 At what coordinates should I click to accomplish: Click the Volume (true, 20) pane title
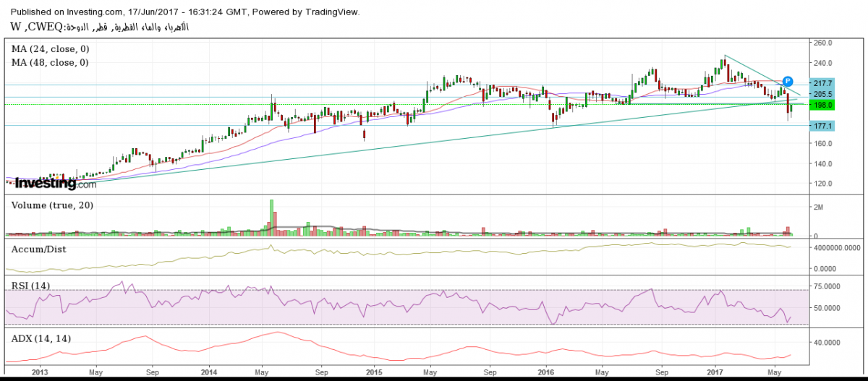point(51,205)
